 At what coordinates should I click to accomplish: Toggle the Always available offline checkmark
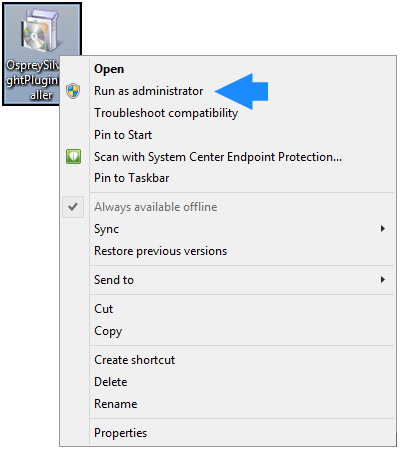pyautogui.click(x=73, y=207)
